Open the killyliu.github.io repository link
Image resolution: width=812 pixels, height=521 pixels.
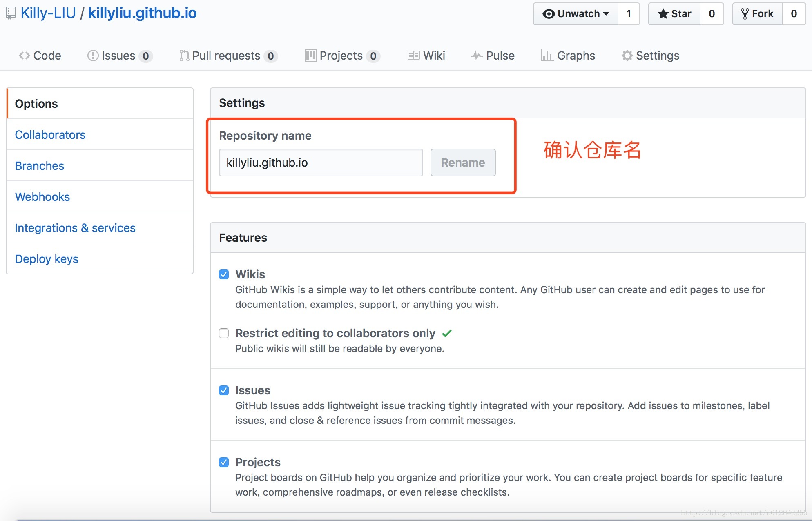(x=142, y=13)
